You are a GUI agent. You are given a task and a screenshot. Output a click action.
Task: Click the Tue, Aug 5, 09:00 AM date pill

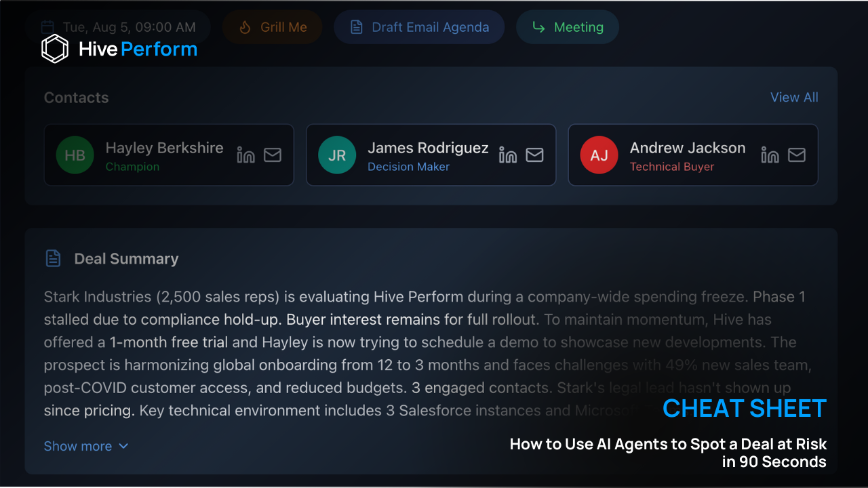pos(118,27)
